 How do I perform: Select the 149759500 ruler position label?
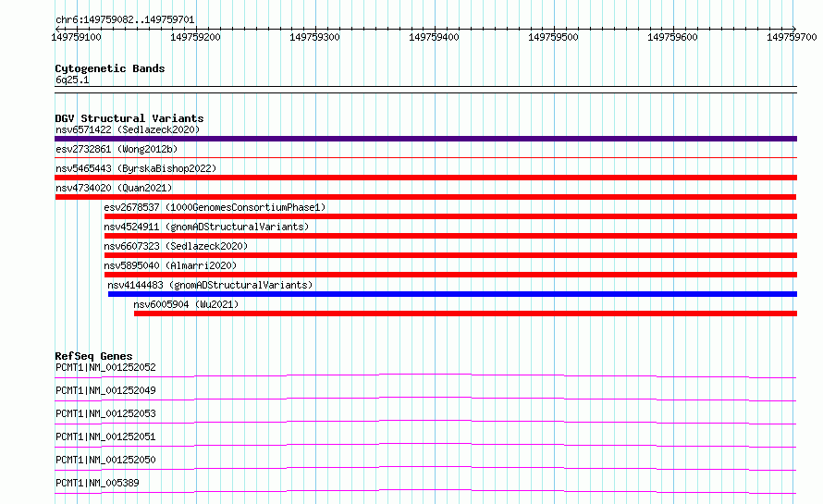pyautogui.click(x=553, y=37)
